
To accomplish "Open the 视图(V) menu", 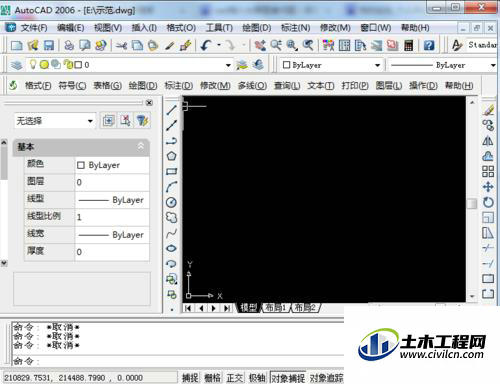I will pyautogui.click(x=108, y=28).
